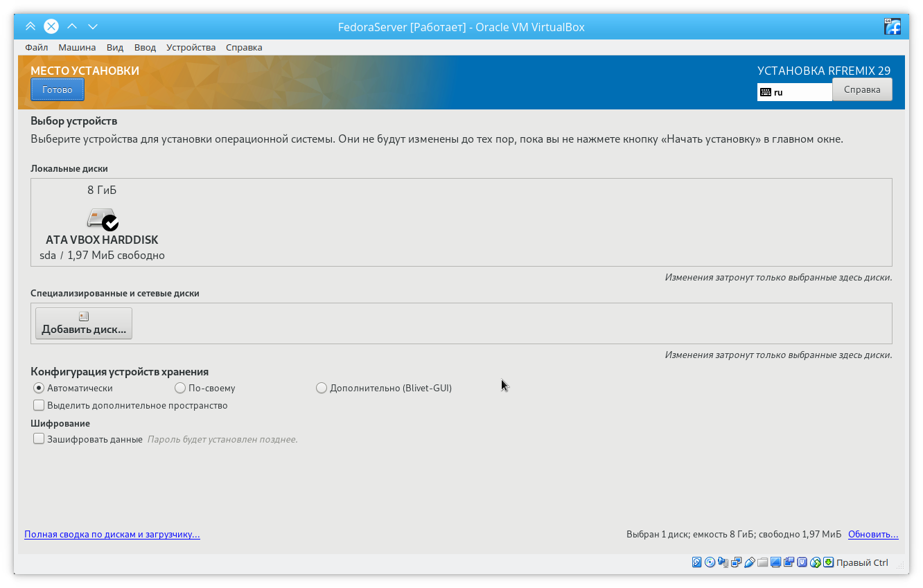This screenshot has width=923, height=588.
Task: Click the shared folders status icon
Action: pyautogui.click(x=763, y=562)
